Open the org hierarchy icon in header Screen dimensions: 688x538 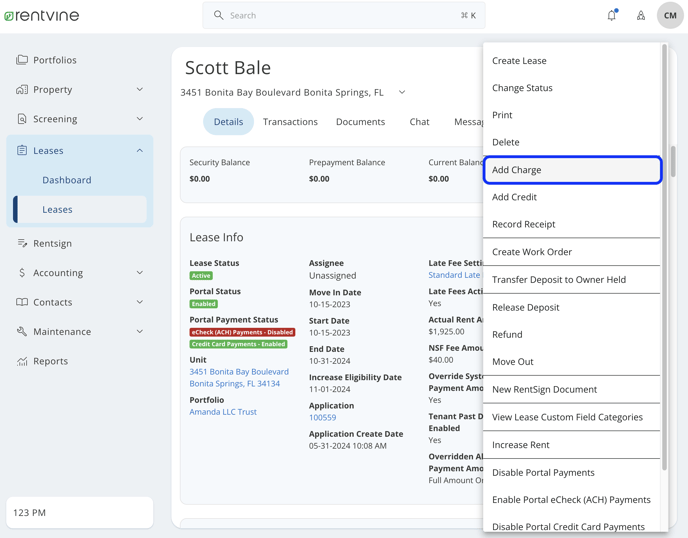[641, 16]
